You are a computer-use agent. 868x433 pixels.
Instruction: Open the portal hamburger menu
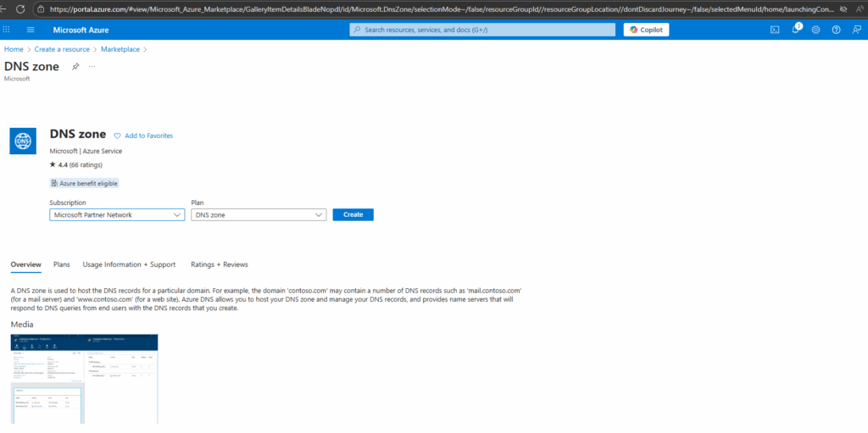click(x=31, y=30)
